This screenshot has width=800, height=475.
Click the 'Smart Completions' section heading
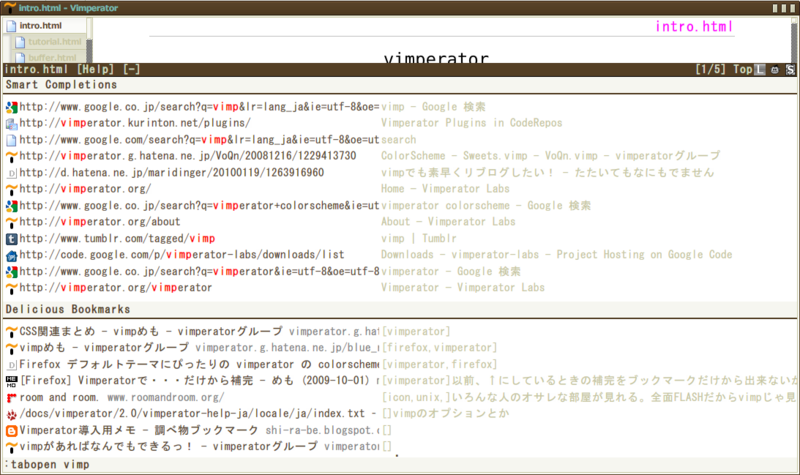61,85
